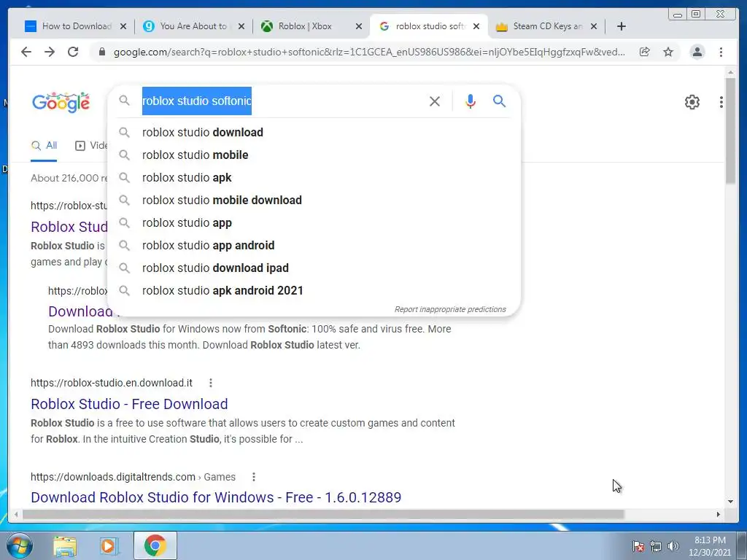This screenshot has width=747, height=560.
Task: Open a new browser tab
Action: [622, 26]
